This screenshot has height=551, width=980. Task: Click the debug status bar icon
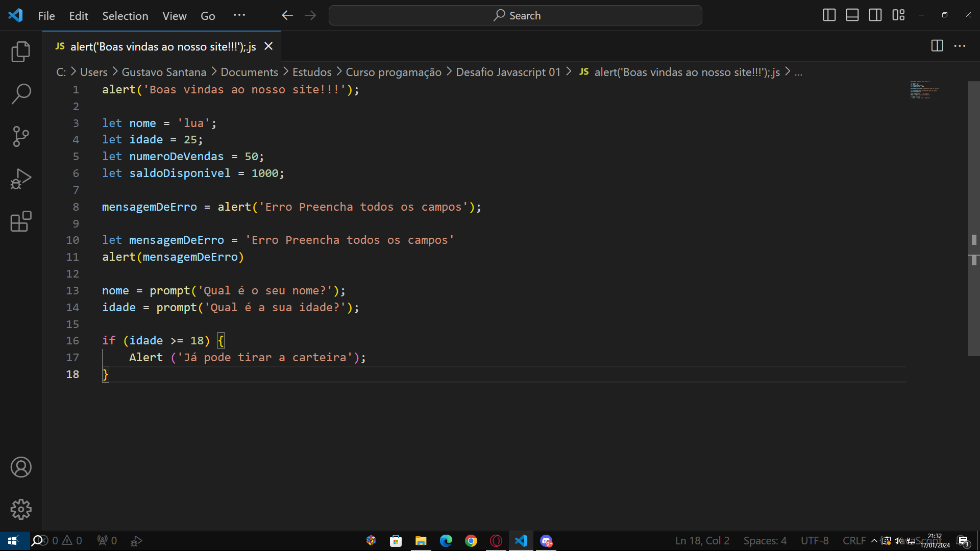click(136, 541)
